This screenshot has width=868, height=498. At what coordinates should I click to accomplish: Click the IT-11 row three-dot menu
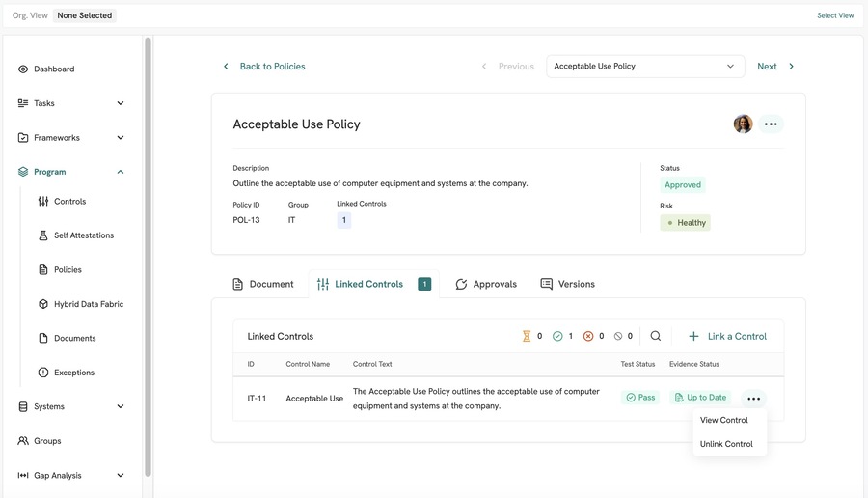(x=753, y=399)
